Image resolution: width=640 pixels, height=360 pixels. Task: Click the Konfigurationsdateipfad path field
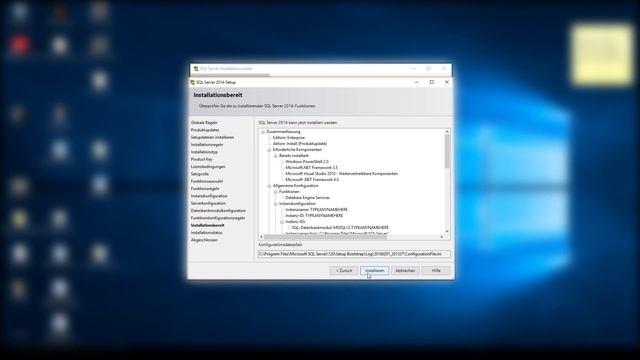tap(354, 254)
